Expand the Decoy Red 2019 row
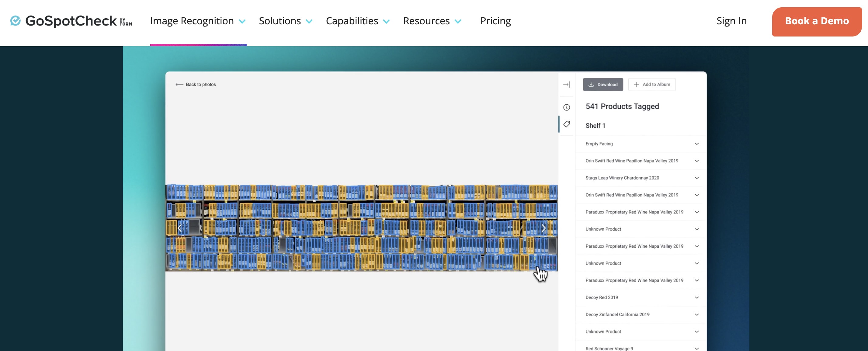The width and height of the screenshot is (868, 351). pyautogui.click(x=641, y=297)
